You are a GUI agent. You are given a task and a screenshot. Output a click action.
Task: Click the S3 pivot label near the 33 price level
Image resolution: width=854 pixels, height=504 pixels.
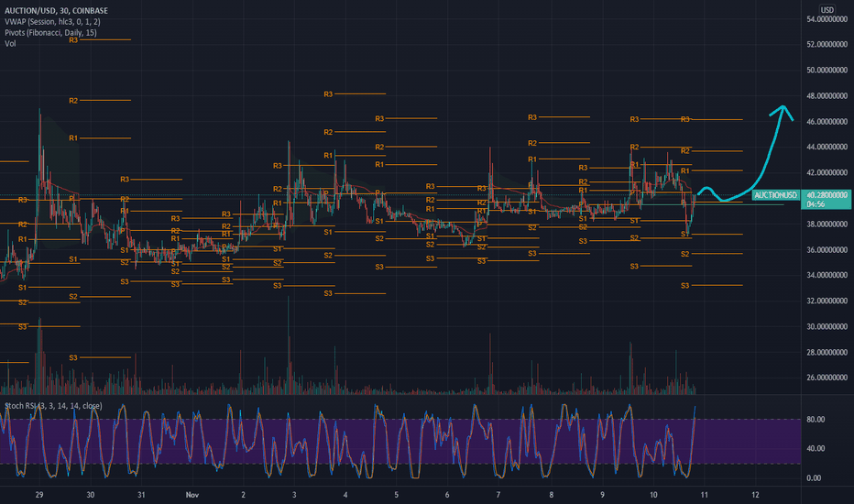point(685,286)
